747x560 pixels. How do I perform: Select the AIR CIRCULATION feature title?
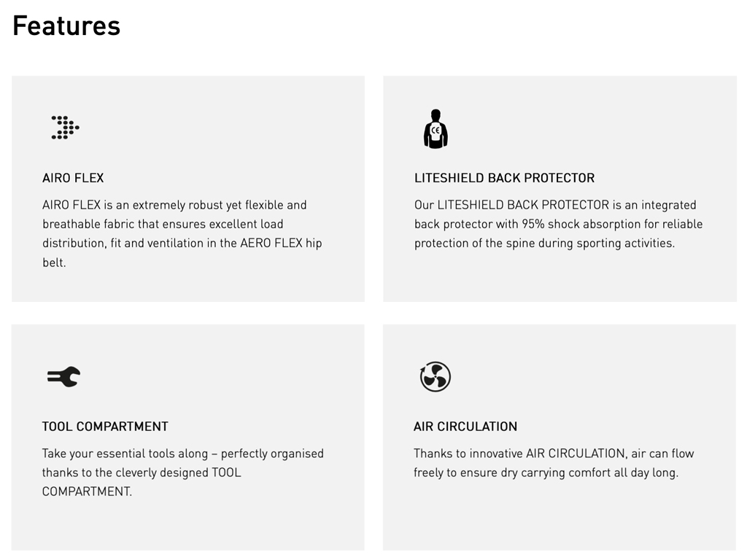[x=465, y=427]
